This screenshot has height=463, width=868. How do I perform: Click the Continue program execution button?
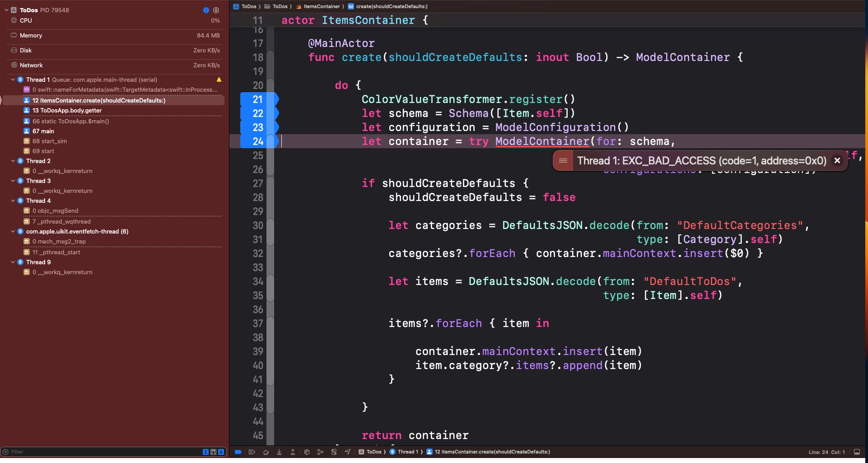click(x=252, y=452)
